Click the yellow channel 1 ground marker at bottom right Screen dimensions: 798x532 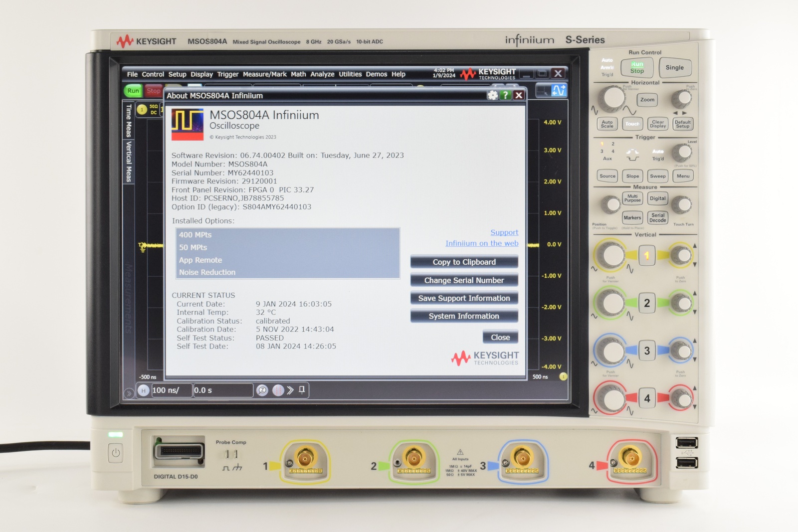(563, 376)
